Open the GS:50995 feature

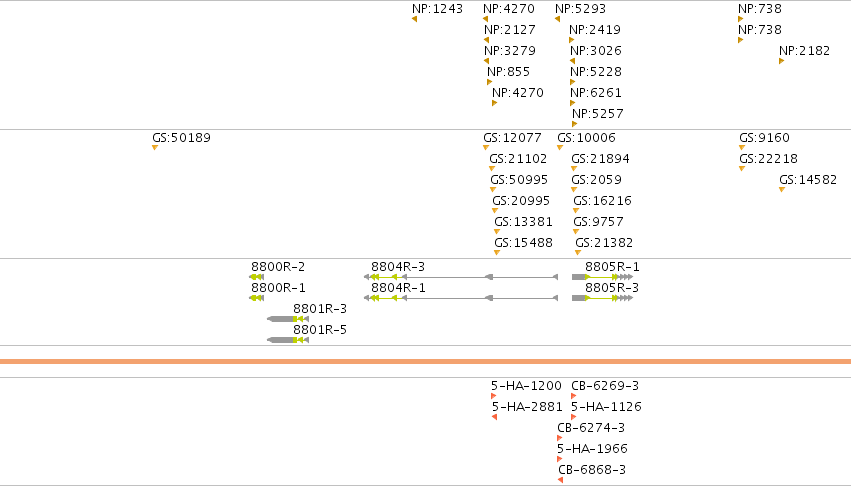click(x=519, y=180)
